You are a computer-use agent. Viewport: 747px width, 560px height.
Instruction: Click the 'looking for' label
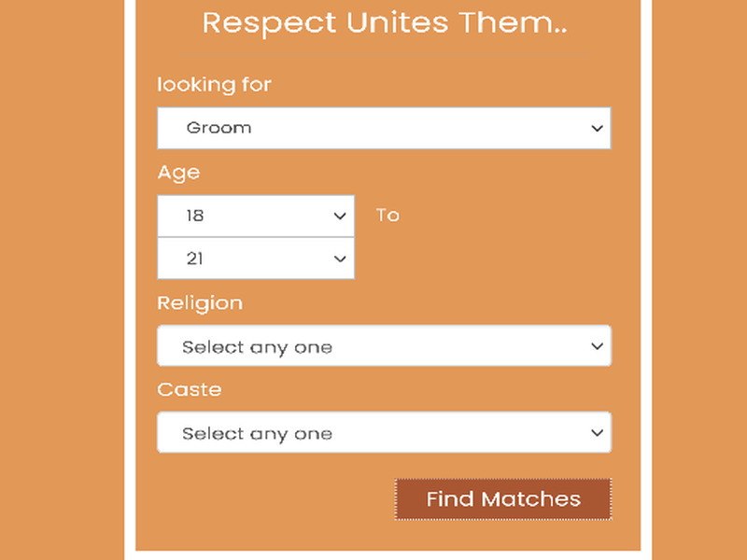point(214,84)
